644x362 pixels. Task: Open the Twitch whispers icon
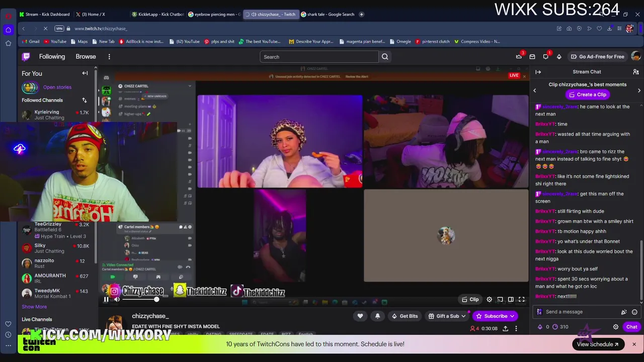545,57
